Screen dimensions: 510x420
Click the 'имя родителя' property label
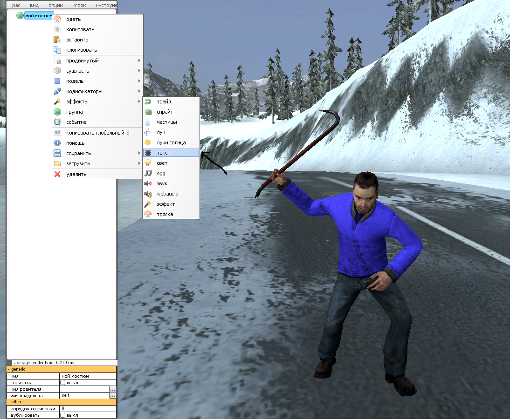tap(26, 389)
